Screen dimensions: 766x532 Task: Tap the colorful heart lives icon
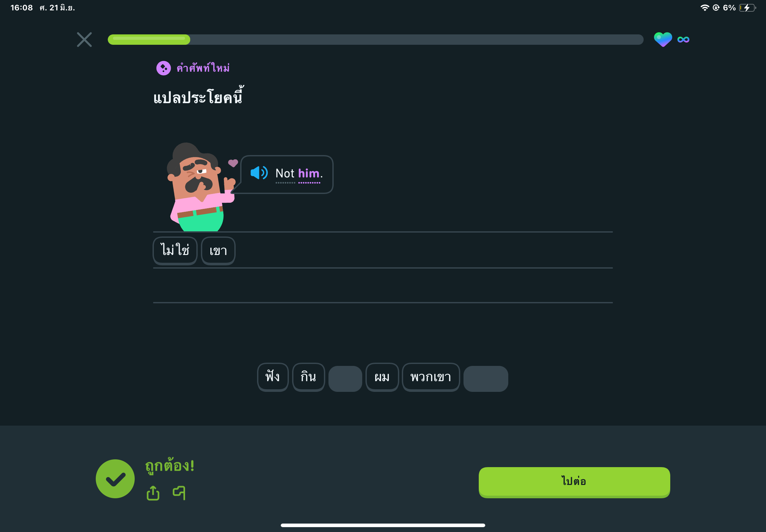click(662, 39)
